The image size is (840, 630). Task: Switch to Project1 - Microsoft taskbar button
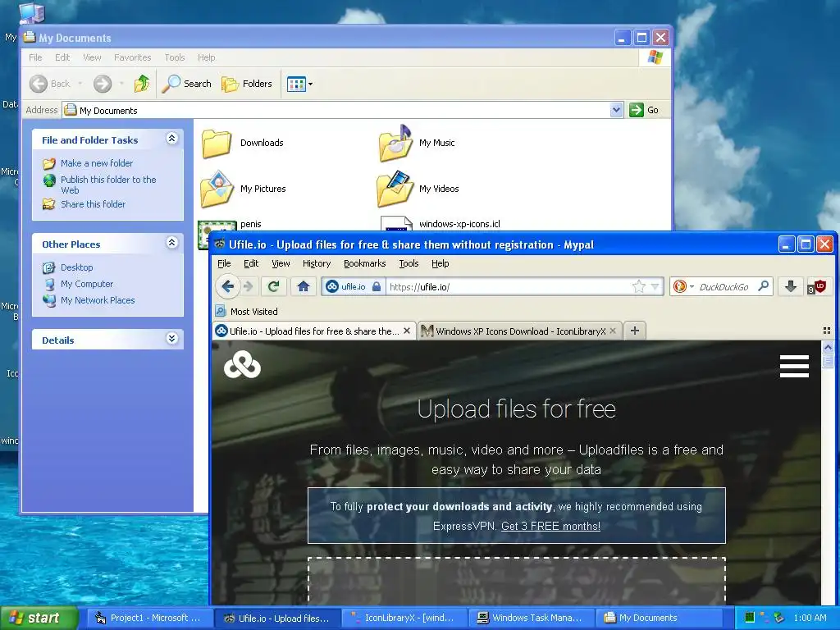(148, 618)
